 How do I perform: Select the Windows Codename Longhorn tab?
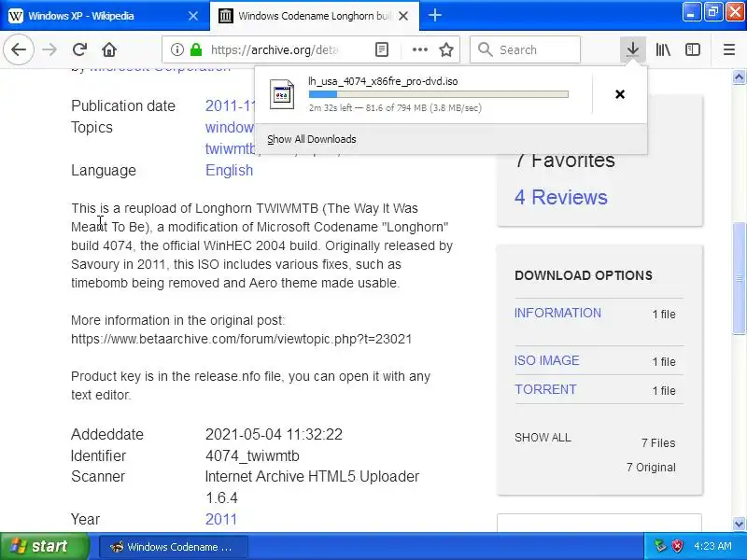tap(315, 16)
